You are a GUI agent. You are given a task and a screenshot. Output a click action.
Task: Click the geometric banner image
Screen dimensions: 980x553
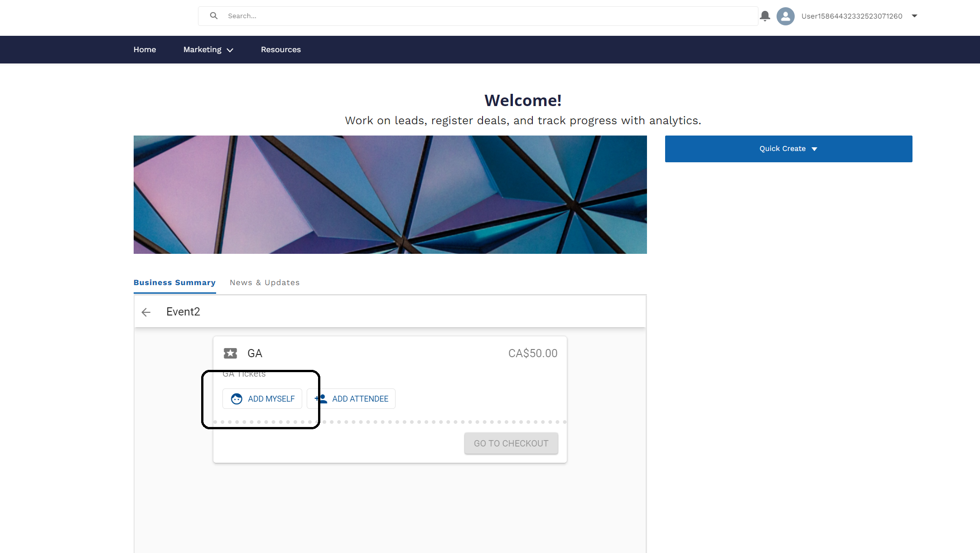(x=390, y=194)
